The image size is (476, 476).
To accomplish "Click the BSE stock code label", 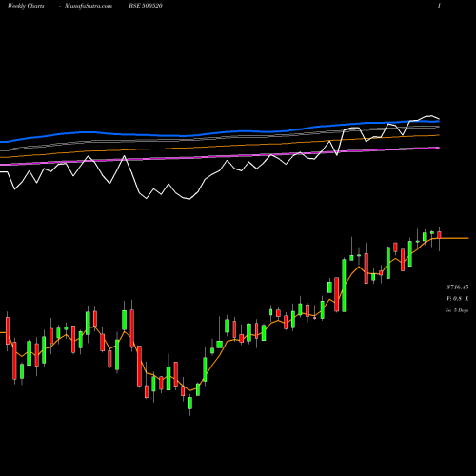I will coord(146,6).
